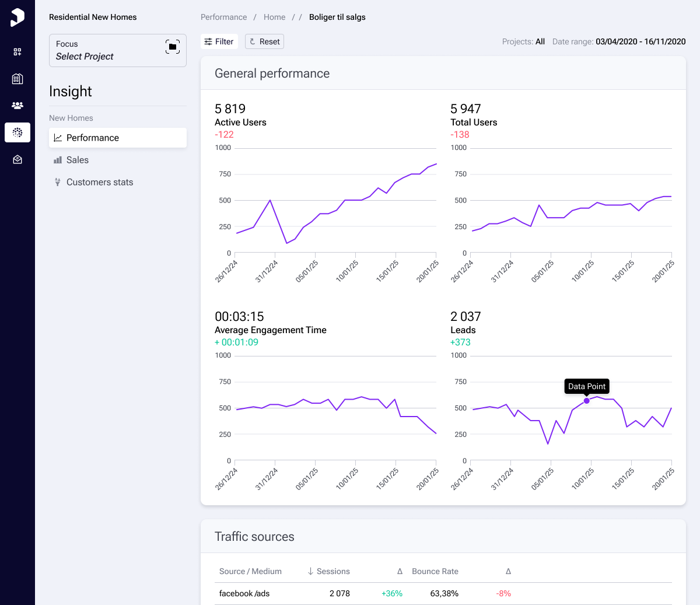Click the app logo at top of sidebar
Screen dimensions: 700x605
pyautogui.click(x=17, y=17)
